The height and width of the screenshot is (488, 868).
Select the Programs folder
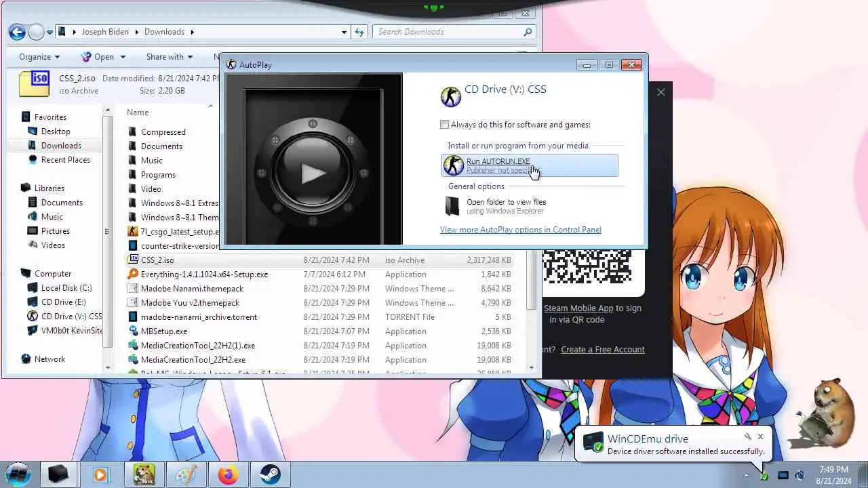(x=158, y=175)
